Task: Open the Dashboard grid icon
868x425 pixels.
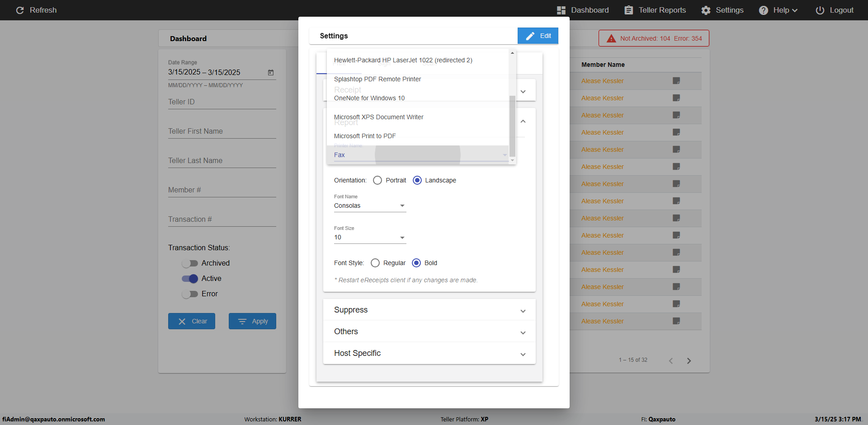Action: 561,10
